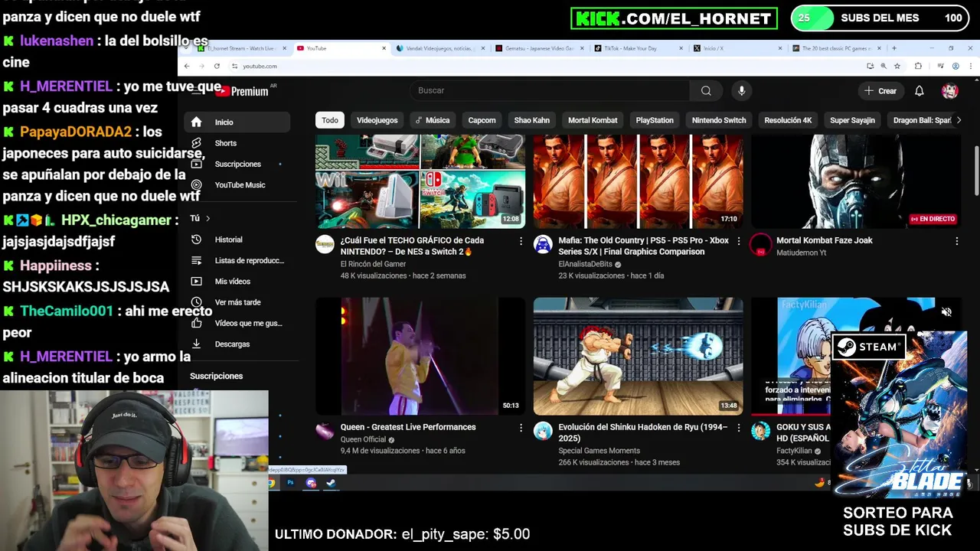Activate voice search microphone
This screenshot has height=551, width=980.
pyautogui.click(x=741, y=90)
